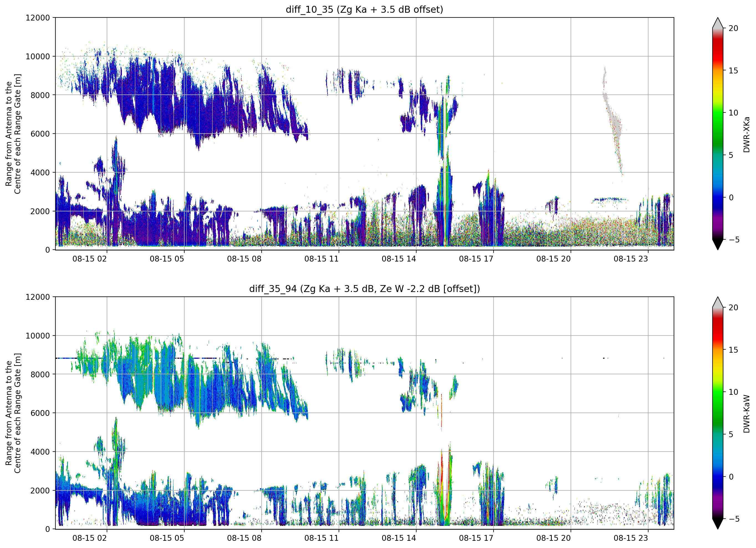Image resolution: width=756 pixels, height=548 pixels.
Task: Click the 15 tick on the DWR-XKa colorbar
Action: 733,71
